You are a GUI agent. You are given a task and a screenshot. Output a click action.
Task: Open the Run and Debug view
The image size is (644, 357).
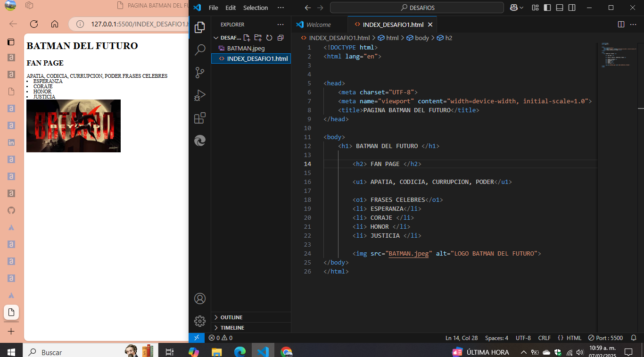click(200, 95)
